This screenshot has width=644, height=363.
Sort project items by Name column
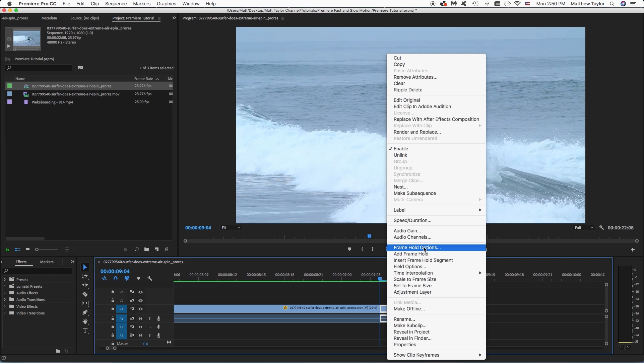pos(20,79)
